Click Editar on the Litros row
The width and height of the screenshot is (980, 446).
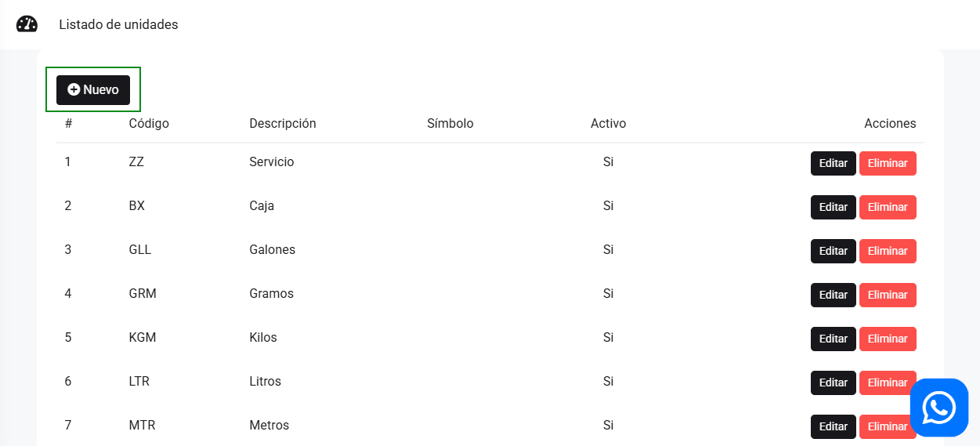coord(833,383)
